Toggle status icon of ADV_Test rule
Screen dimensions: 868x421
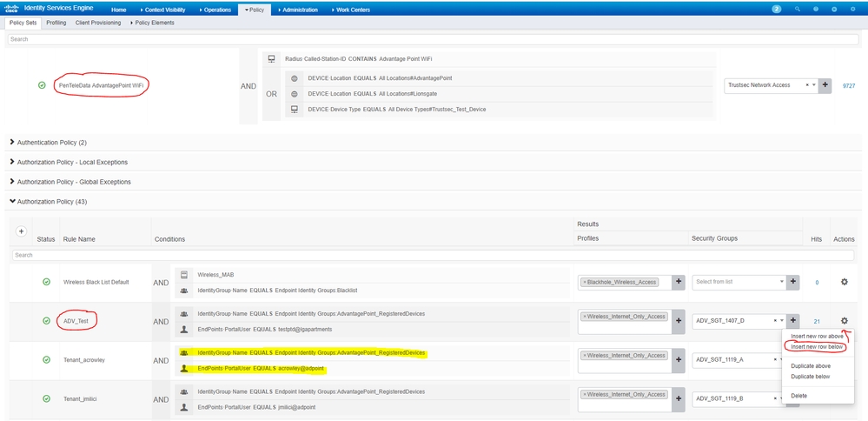click(47, 321)
